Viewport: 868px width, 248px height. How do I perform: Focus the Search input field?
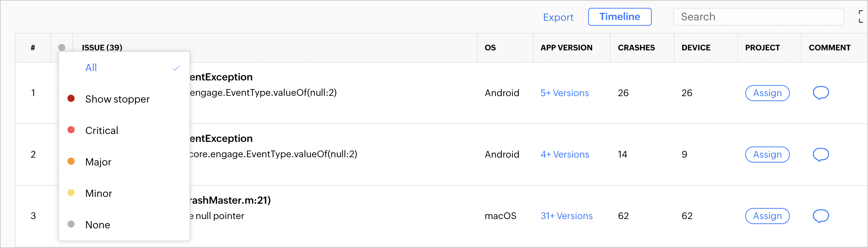click(758, 17)
